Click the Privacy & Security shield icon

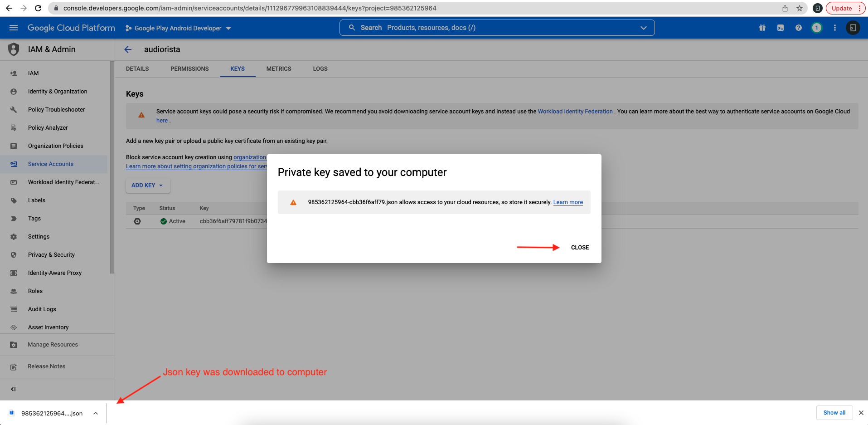(14, 254)
